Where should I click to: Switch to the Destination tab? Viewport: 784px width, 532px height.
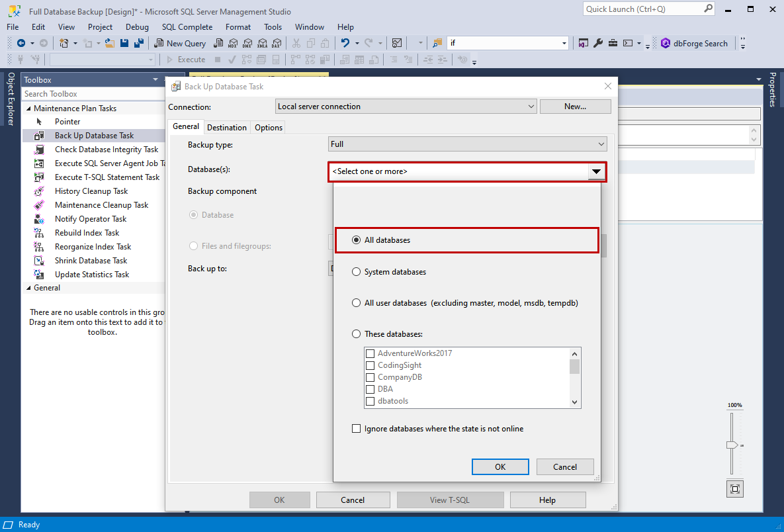pyautogui.click(x=227, y=128)
